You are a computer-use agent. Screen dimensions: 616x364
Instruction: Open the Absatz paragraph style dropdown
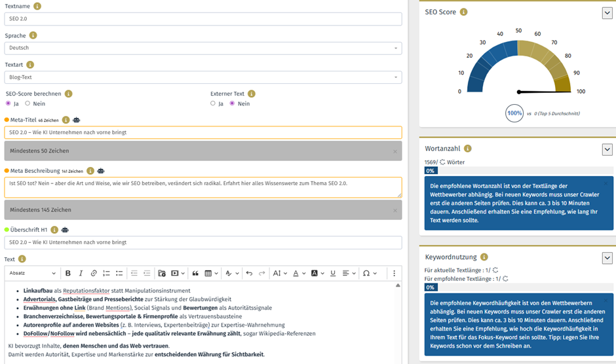(33, 273)
